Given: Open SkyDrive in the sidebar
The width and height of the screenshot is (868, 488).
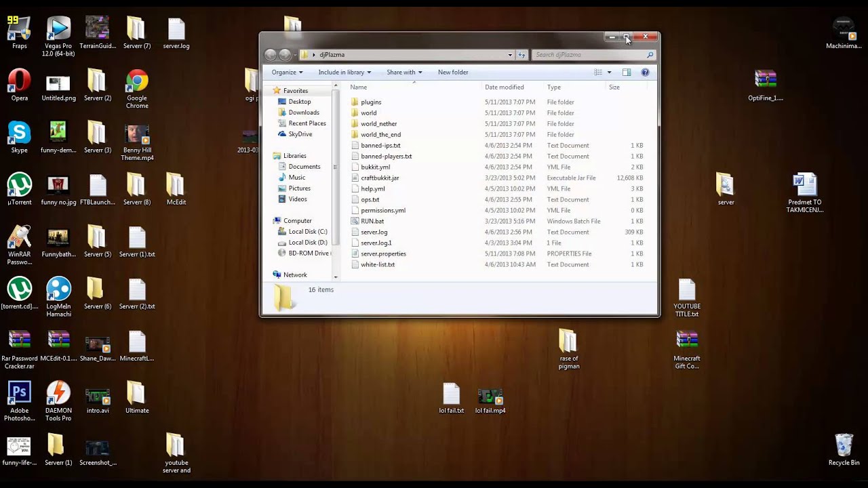Looking at the screenshot, I should (300, 134).
